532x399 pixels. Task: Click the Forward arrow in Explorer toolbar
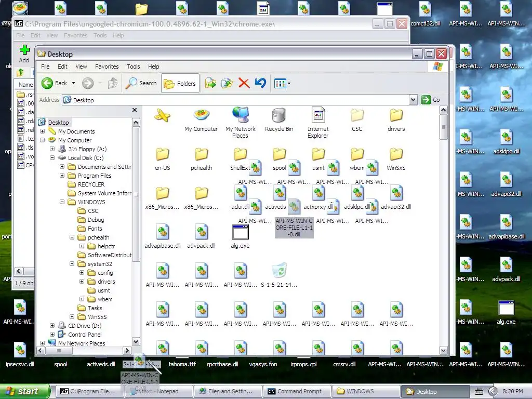click(x=88, y=83)
